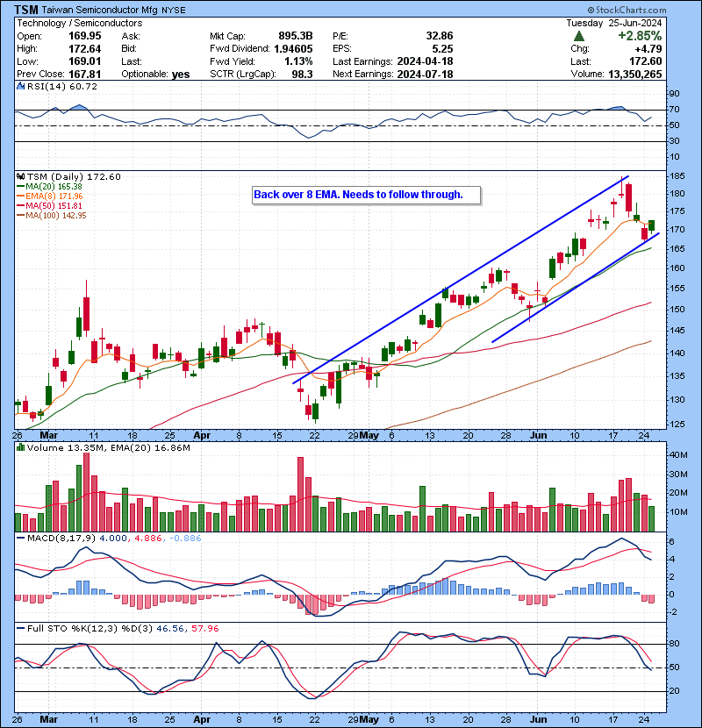Viewport: 702px width, 728px height.
Task: Select the TSM ticker symbol in the header
Action: 26,10
